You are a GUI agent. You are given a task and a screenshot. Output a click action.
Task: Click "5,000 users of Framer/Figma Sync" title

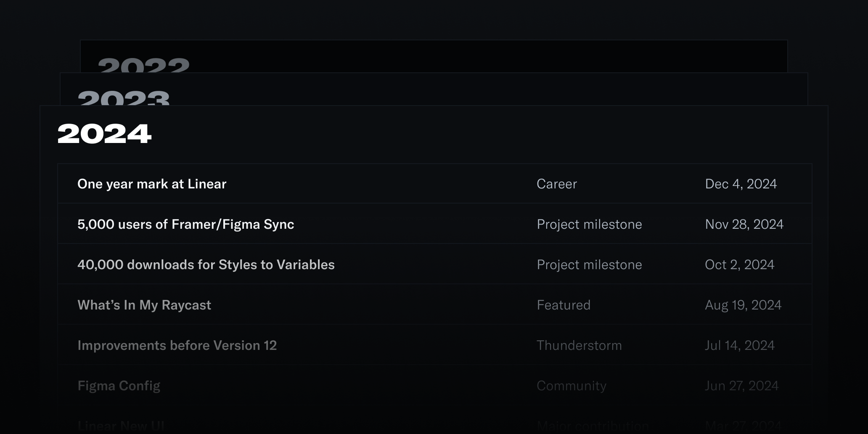pyautogui.click(x=185, y=224)
